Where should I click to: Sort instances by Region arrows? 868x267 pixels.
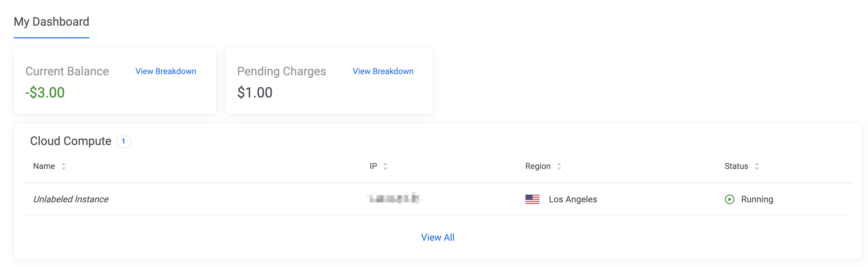[x=559, y=166]
